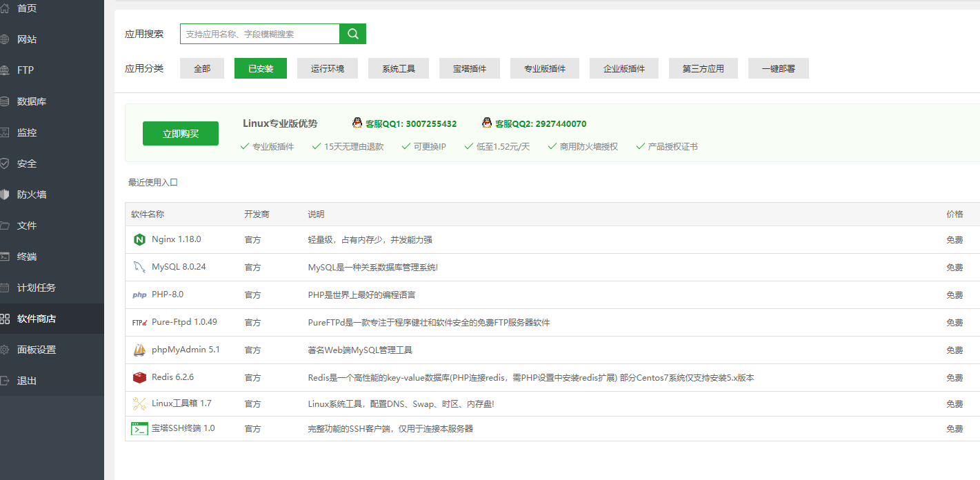Click the 商用防火墙授权 benefit text
This screenshot has width=980, height=480.
[589, 147]
